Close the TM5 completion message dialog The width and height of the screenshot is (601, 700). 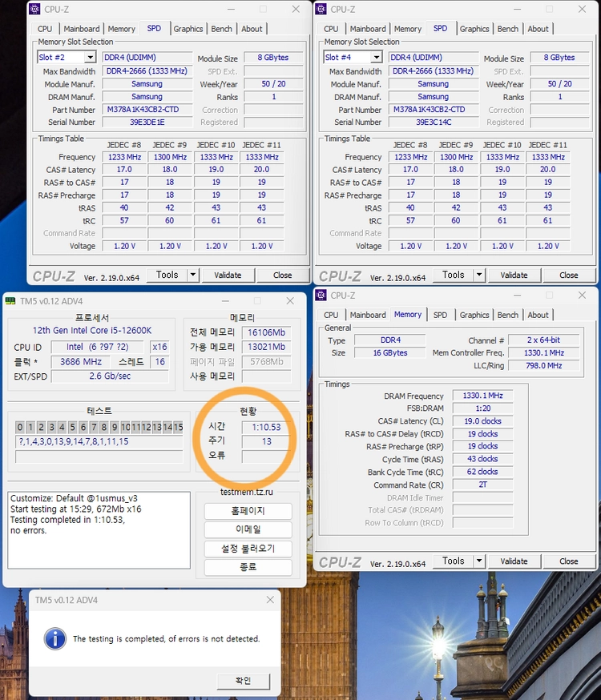270,600
